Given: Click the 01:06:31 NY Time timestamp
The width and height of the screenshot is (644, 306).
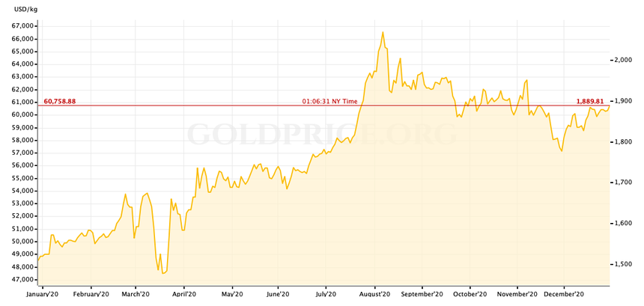Looking at the screenshot, I should pyautogui.click(x=329, y=101).
